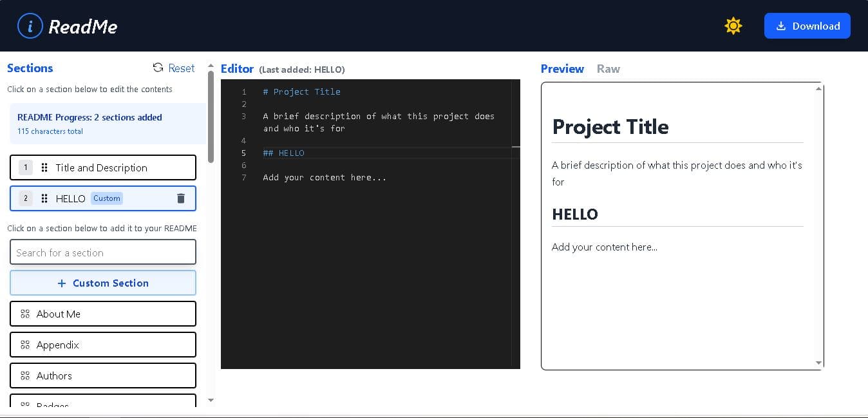Add a Custom Section
This screenshot has width=868, height=418.
(x=103, y=283)
